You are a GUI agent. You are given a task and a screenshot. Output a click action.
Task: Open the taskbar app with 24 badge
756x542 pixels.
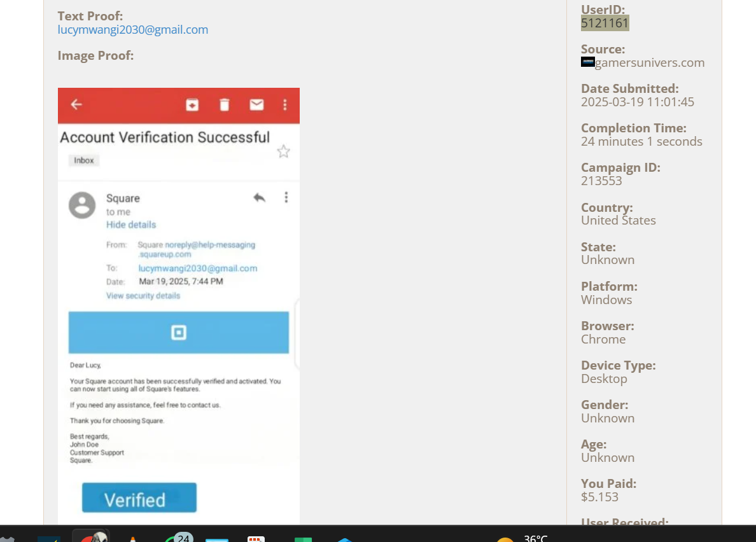[178, 537]
